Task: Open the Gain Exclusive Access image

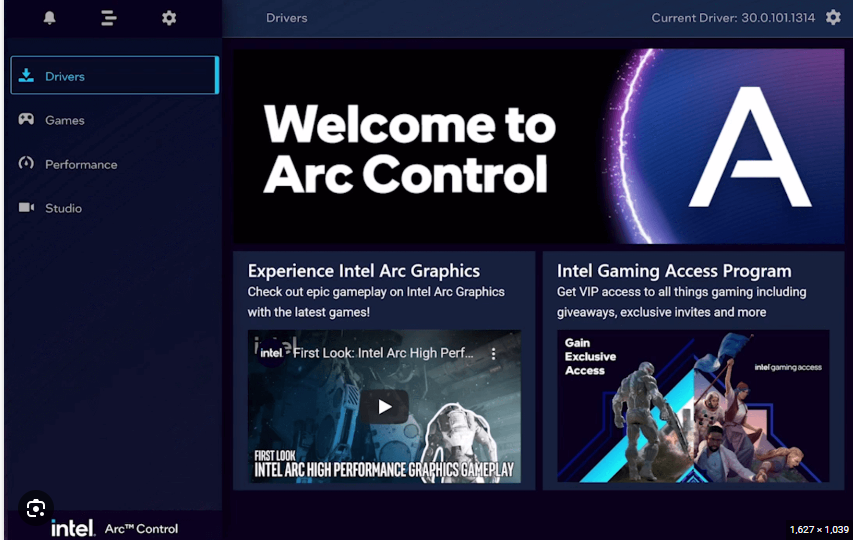Action: point(693,406)
